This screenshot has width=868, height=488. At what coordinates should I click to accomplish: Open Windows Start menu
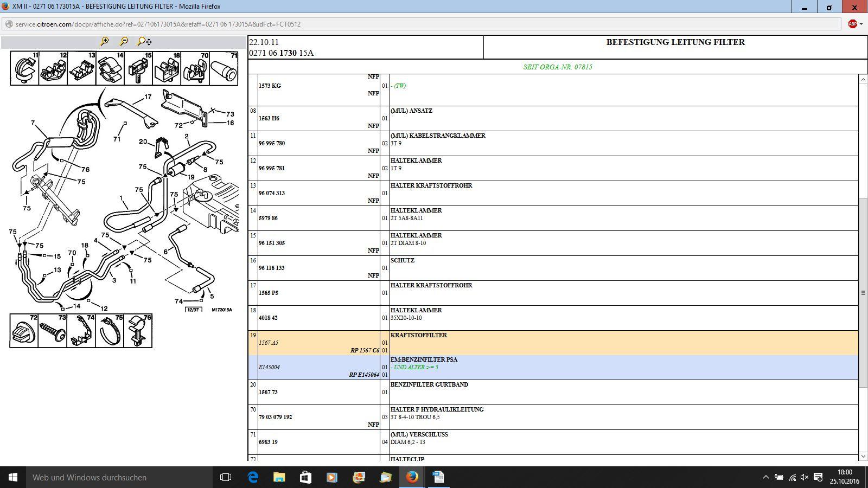[x=13, y=477]
